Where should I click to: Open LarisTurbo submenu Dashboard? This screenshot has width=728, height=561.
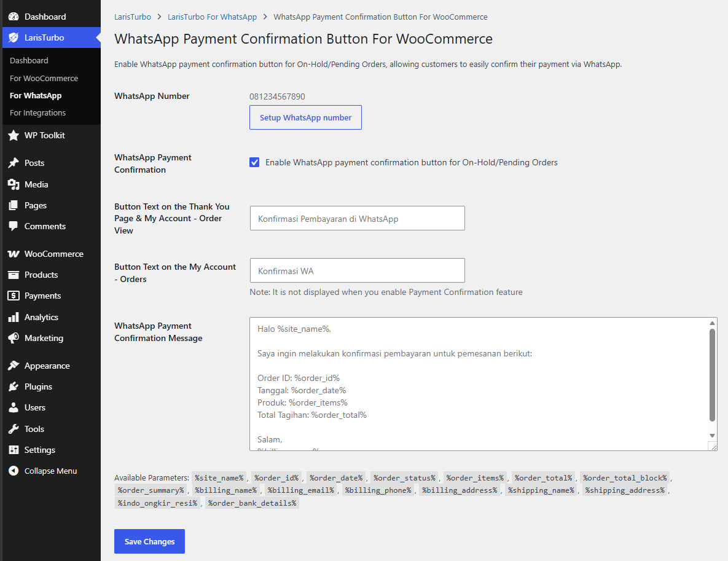pos(29,60)
